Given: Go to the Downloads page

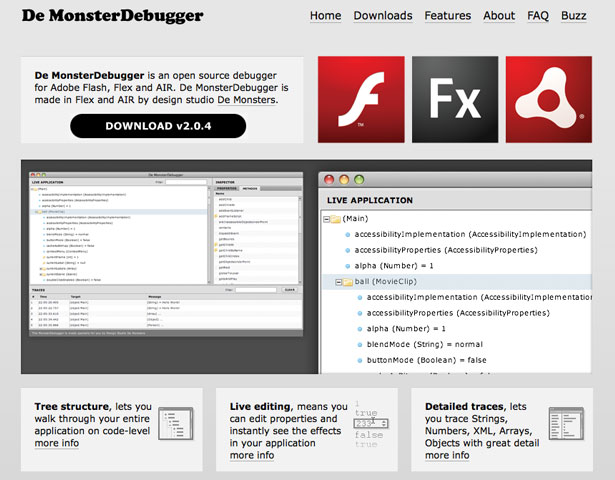Looking at the screenshot, I should click(383, 16).
